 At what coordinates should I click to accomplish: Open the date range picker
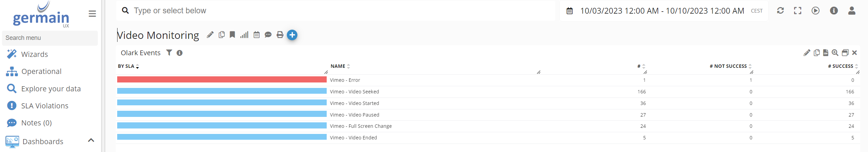click(x=570, y=11)
